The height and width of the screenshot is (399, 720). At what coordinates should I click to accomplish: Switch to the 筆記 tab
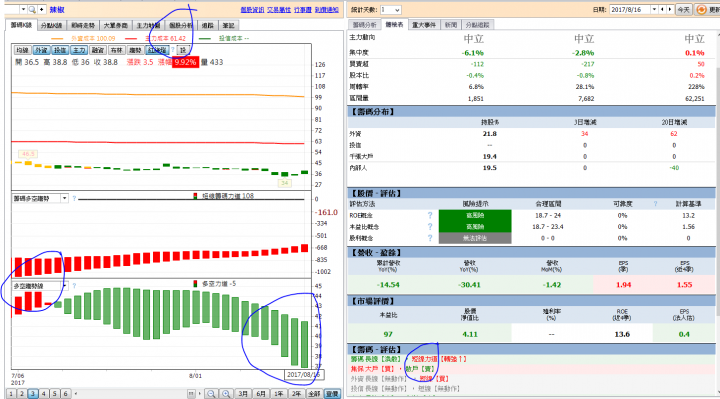click(x=228, y=26)
